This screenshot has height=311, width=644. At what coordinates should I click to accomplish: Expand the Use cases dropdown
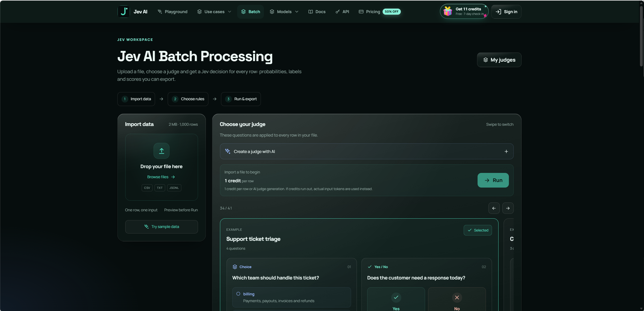click(214, 12)
